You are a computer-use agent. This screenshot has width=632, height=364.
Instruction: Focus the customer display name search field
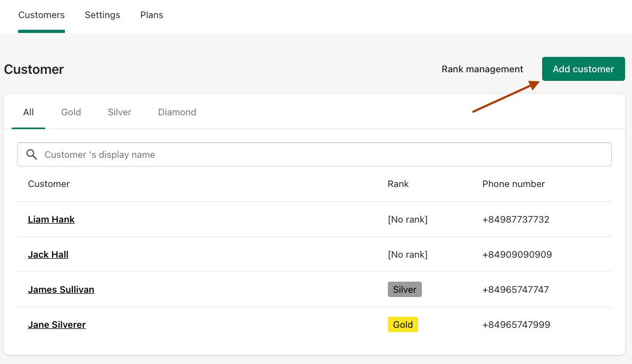pyautogui.click(x=319, y=155)
